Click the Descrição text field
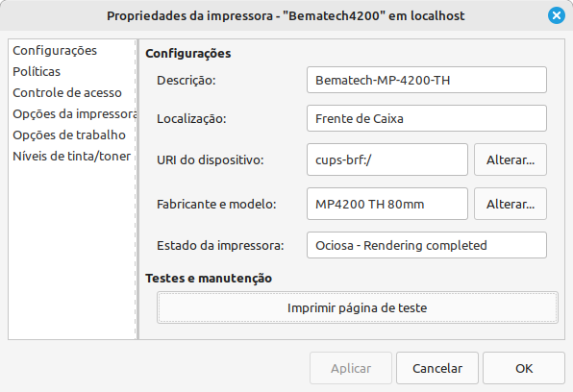 [x=427, y=80]
